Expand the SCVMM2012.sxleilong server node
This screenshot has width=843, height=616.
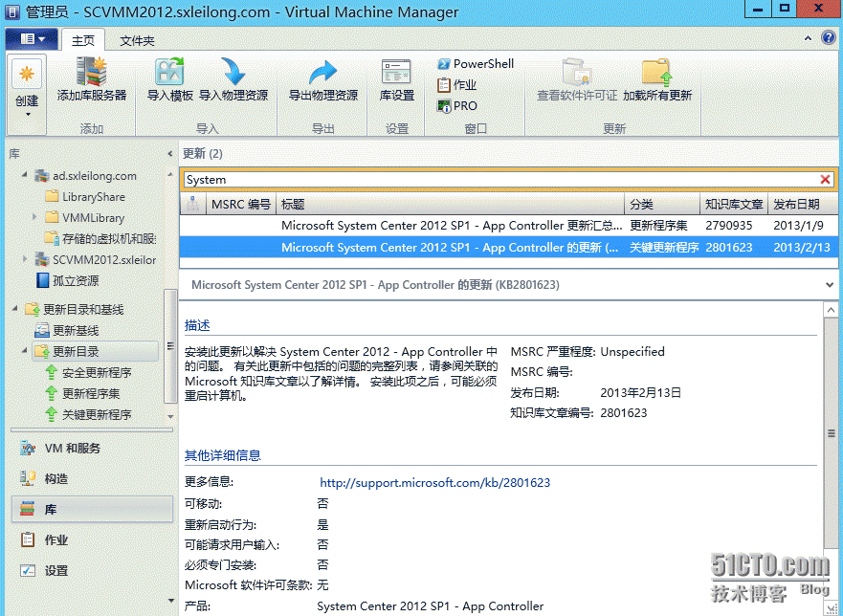tap(25, 259)
